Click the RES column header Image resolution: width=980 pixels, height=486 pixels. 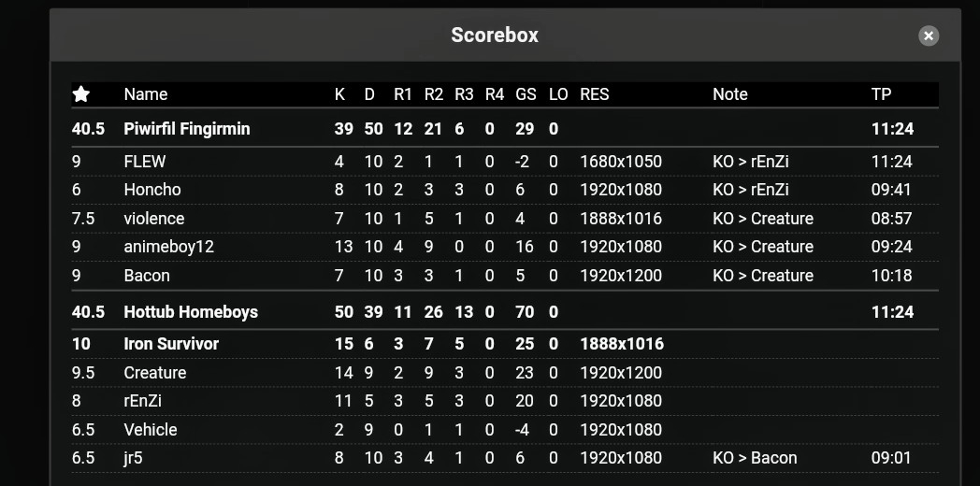(x=595, y=94)
